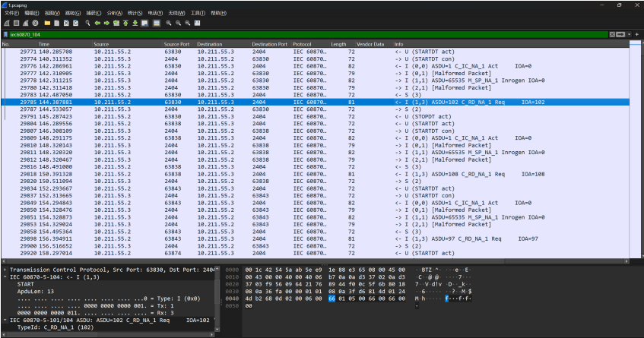Select packet 29898 ASDU=97 C_RD_NA_1 row
This screenshot has width=644, height=338.
315,238
